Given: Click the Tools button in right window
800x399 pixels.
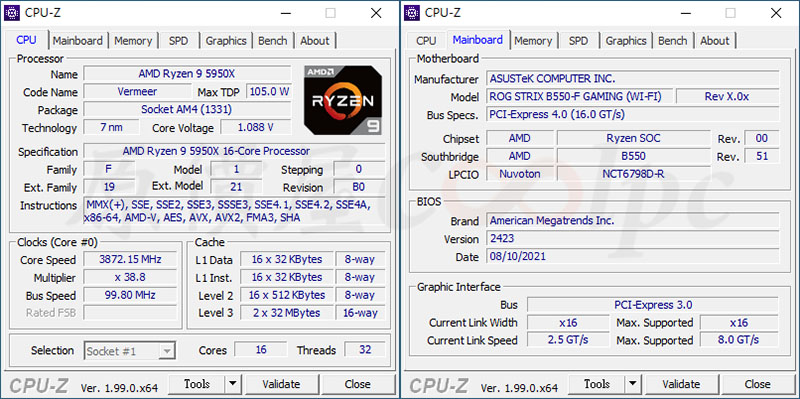Looking at the screenshot, I should 596,384.
